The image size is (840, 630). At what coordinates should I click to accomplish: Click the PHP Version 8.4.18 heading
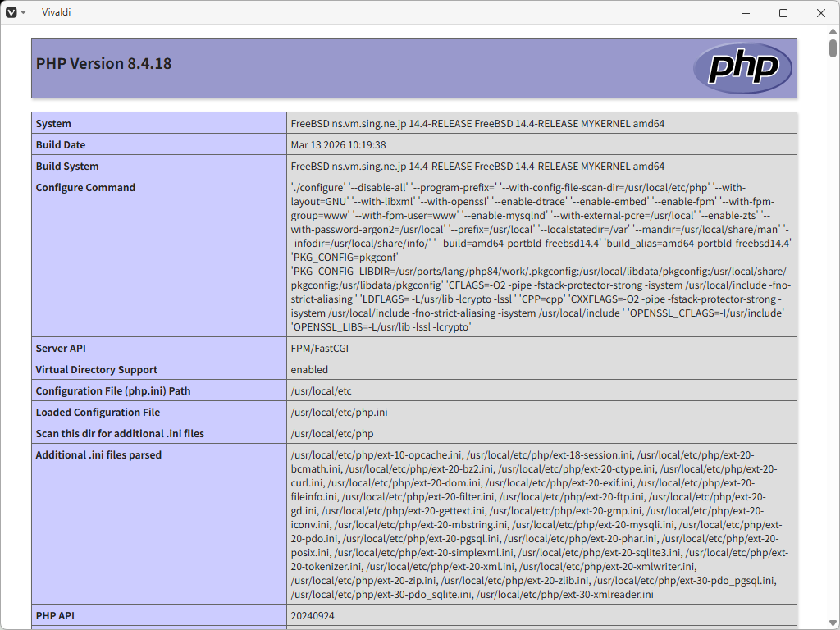[103, 63]
